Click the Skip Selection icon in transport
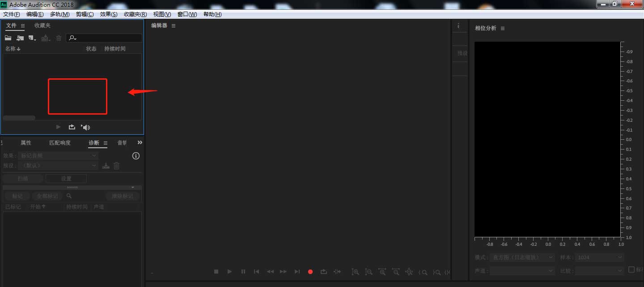Screen dimensions: 644x287 click(x=337, y=271)
